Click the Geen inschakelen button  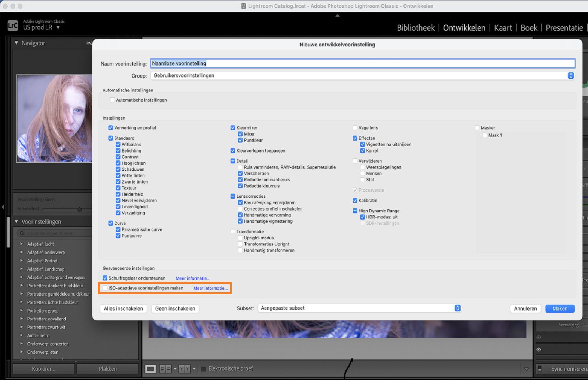[x=175, y=309]
